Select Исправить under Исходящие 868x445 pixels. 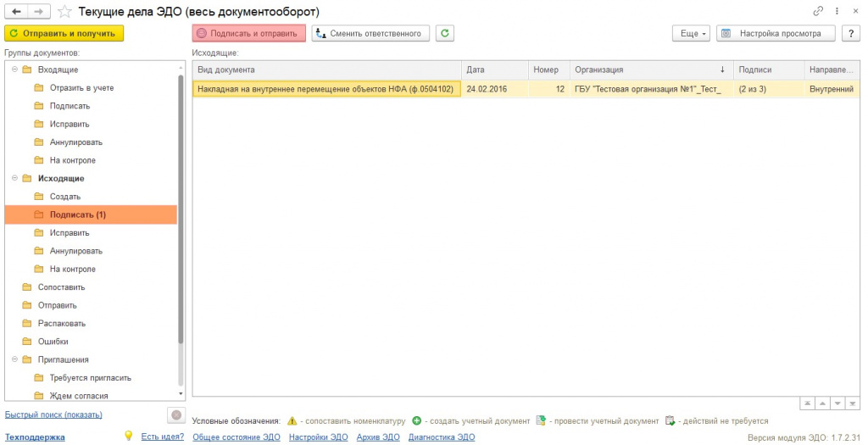click(x=70, y=233)
